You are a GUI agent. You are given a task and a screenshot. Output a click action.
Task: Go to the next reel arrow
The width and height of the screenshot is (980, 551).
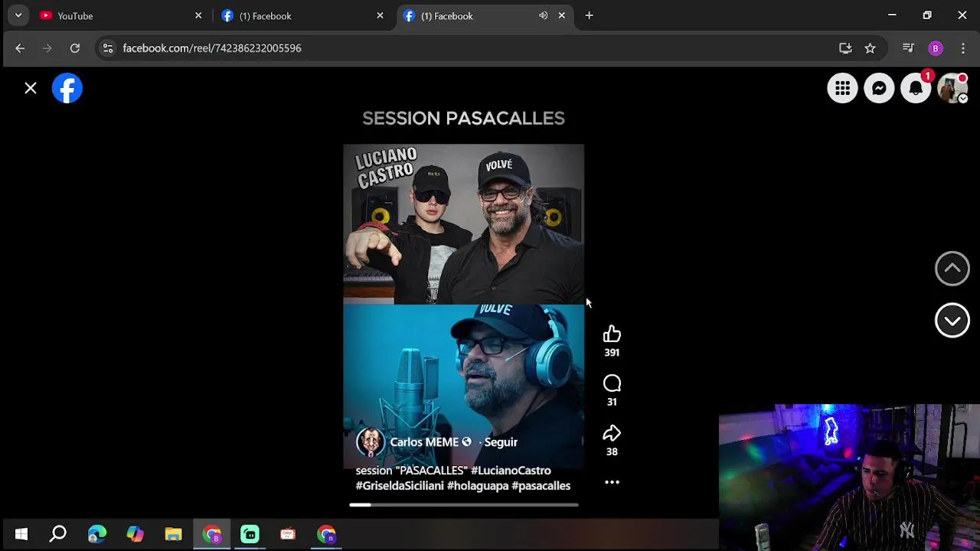click(952, 321)
